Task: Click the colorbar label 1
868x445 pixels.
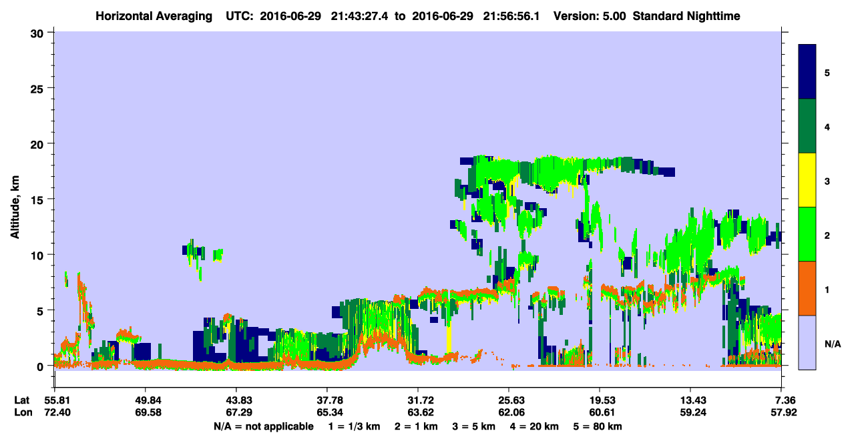Action: [x=827, y=289]
